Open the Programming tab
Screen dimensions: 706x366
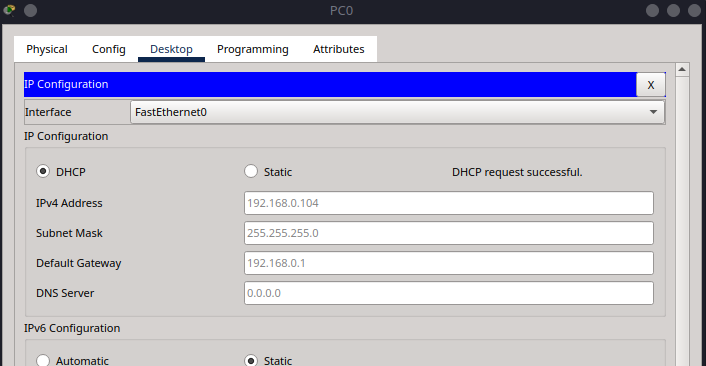click(253, 49)
